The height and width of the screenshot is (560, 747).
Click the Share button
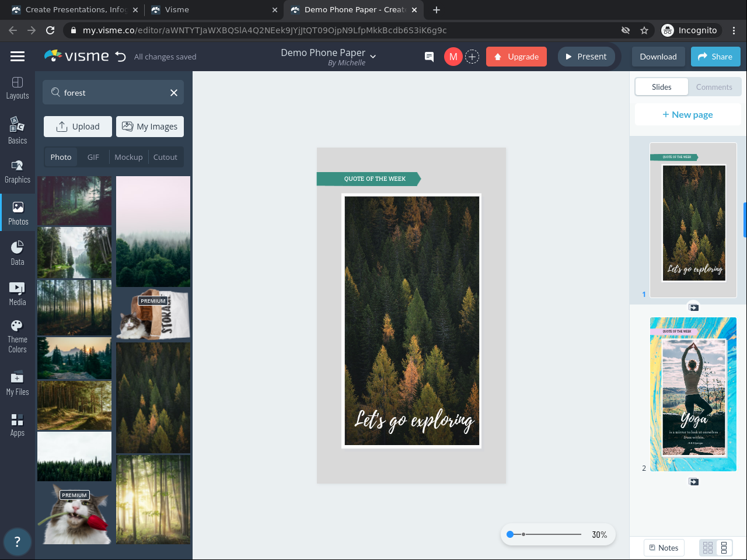tap(715, 57)
